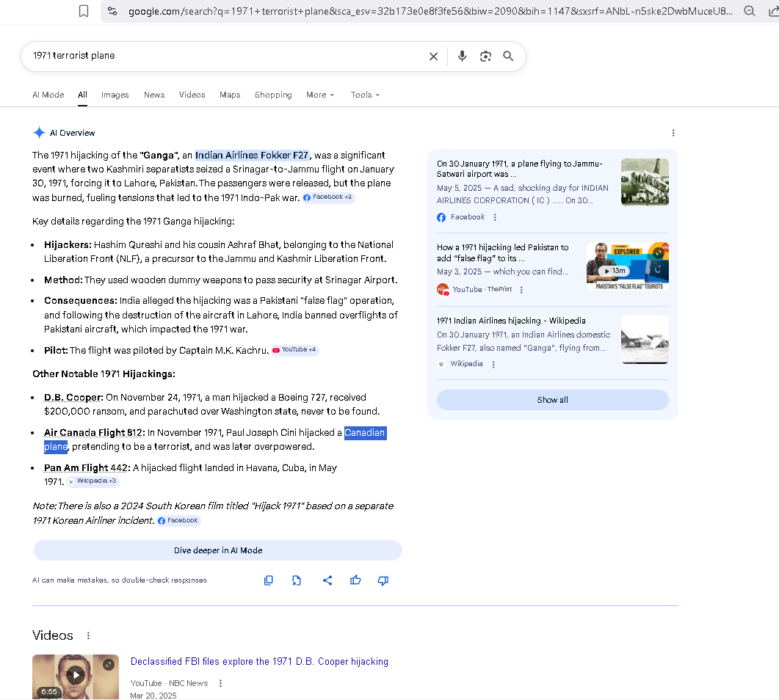This screenshot has width=779, height=700.
Task: Copy the AI Overview response
Action: [269, 580]
